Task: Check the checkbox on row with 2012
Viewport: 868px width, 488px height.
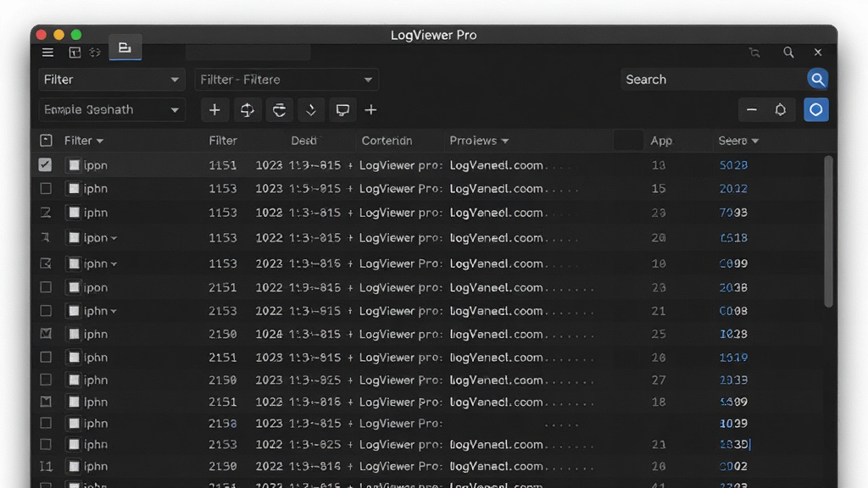Action: point(46,189)
